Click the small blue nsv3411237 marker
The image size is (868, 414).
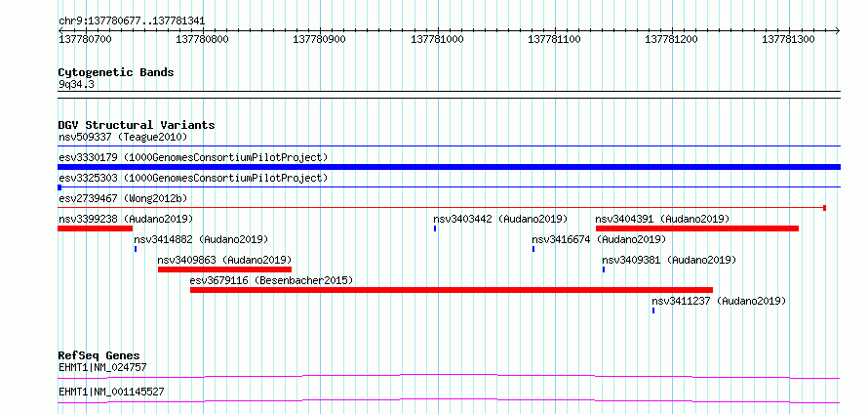pos(653,310)
